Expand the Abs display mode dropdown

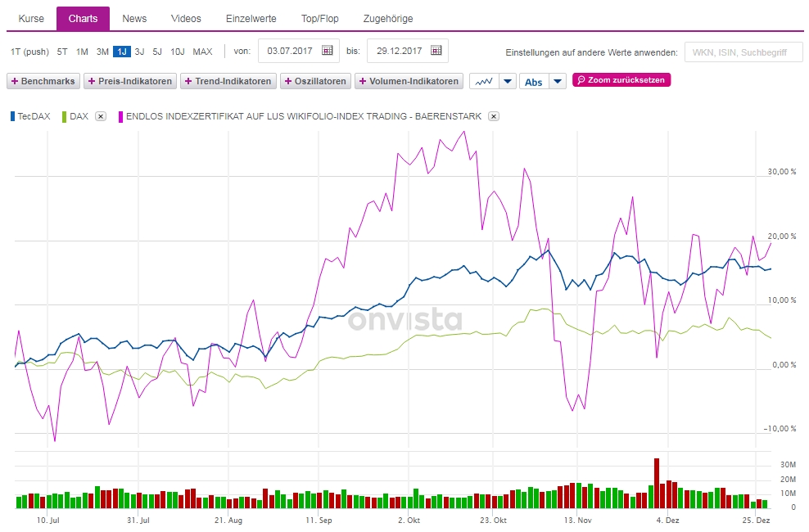point(558,81)
